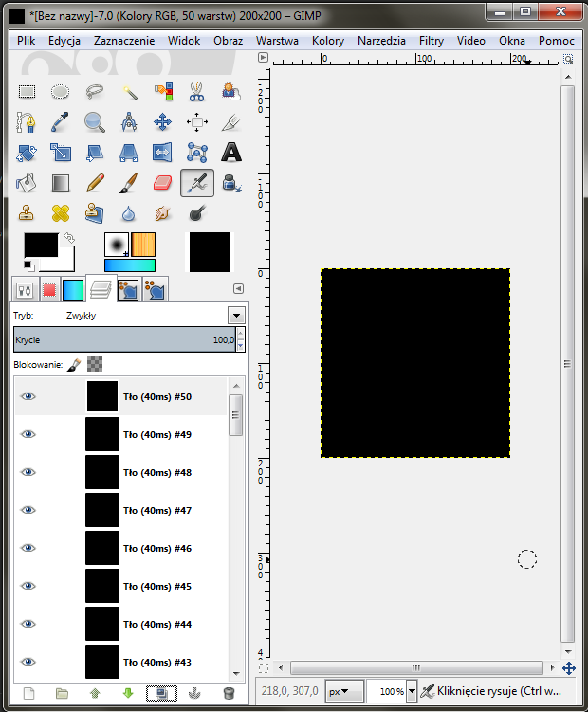
Task: Expand the zoom percentage dropdown
Action: [412, 692]
